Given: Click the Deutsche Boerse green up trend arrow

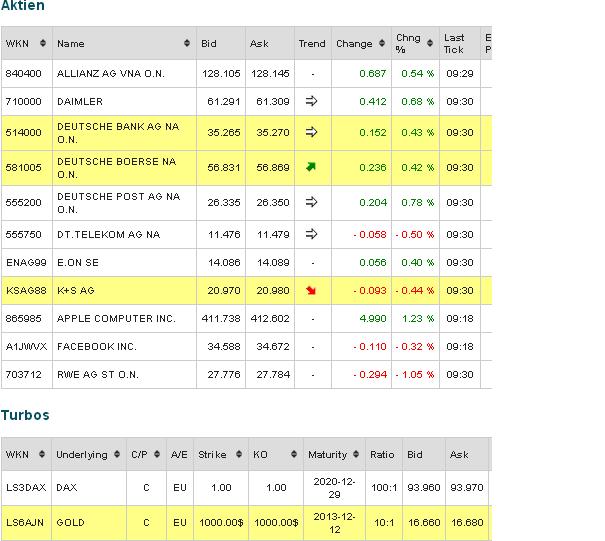Looking at the screenshot, I should tap(311, 167).
